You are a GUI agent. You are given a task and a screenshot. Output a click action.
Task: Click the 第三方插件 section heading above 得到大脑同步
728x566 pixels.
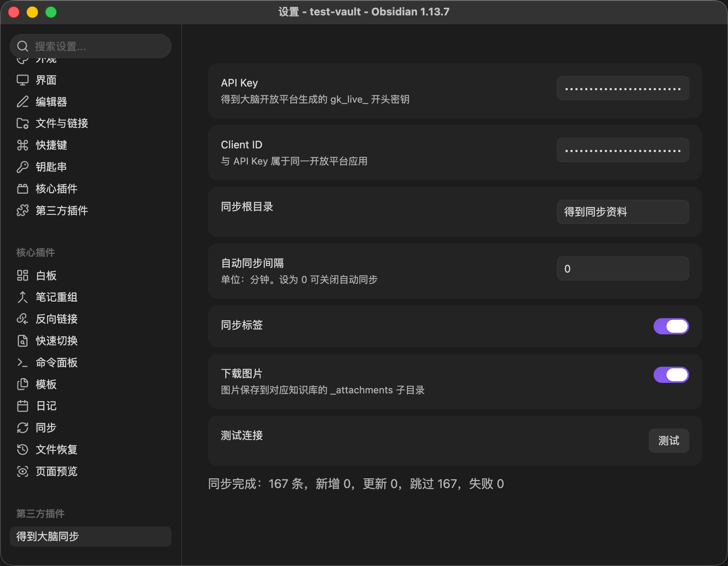click(40, 514)
